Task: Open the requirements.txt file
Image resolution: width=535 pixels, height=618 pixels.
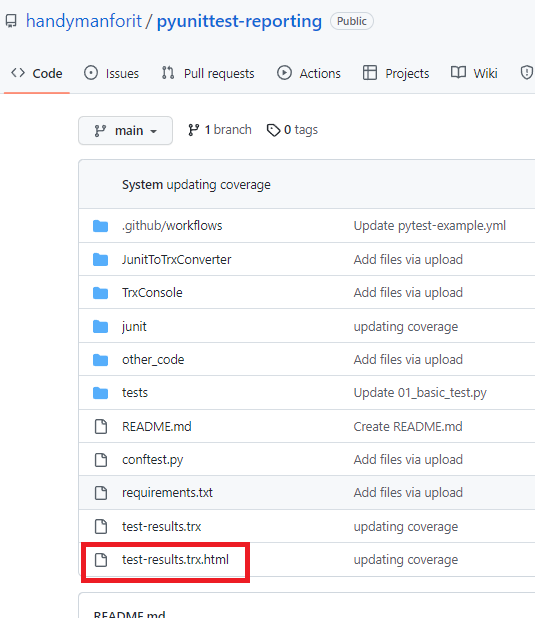Action: click(168, 493)
